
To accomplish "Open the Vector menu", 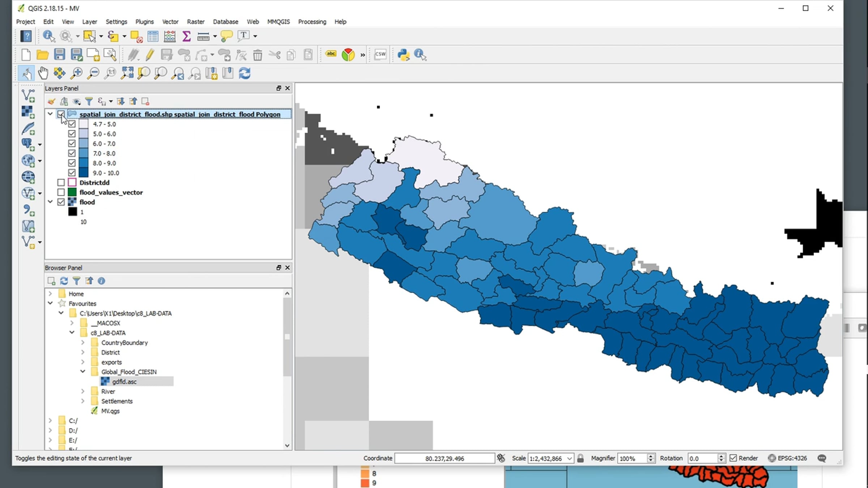I will pyautogui.click(x=170, y=22).
